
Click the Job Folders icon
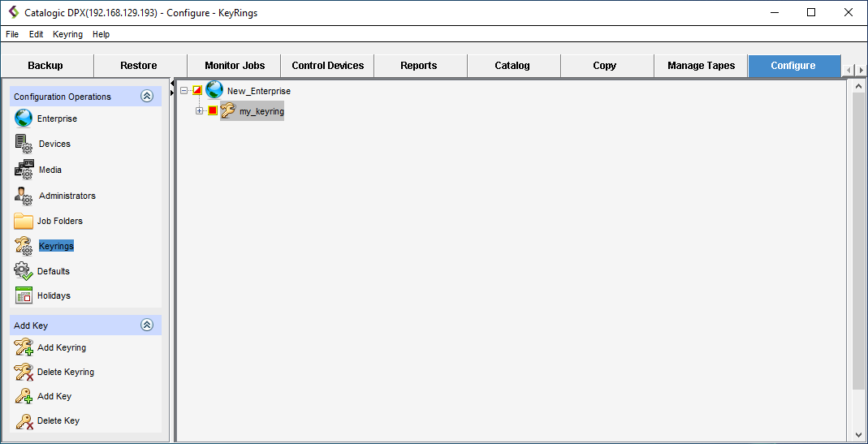tap(24, 221)
